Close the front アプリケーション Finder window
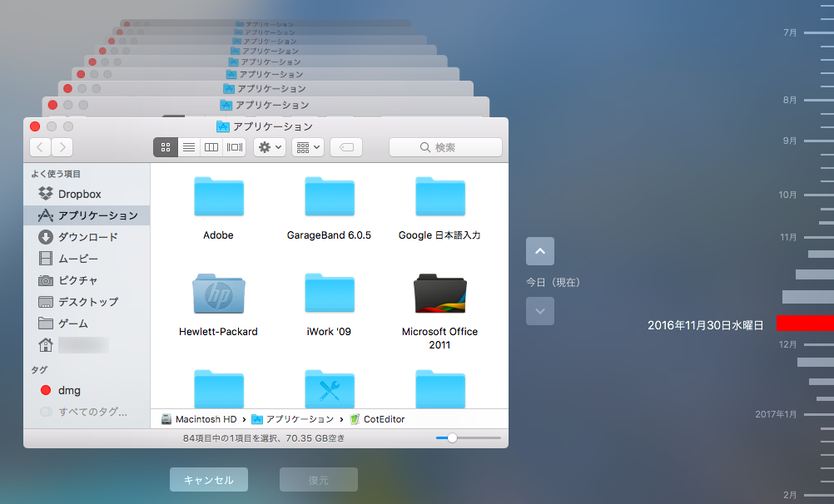 click(35, 126)
